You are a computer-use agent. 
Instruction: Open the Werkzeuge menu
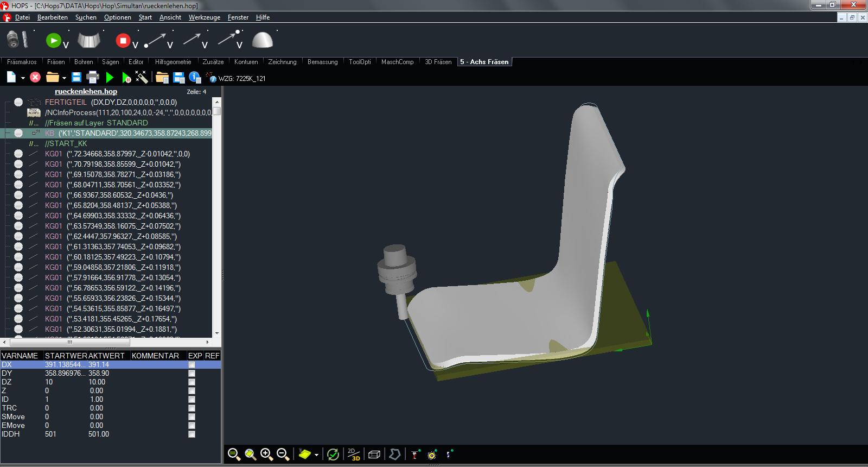pyautogui.click(x=204, y=17)
